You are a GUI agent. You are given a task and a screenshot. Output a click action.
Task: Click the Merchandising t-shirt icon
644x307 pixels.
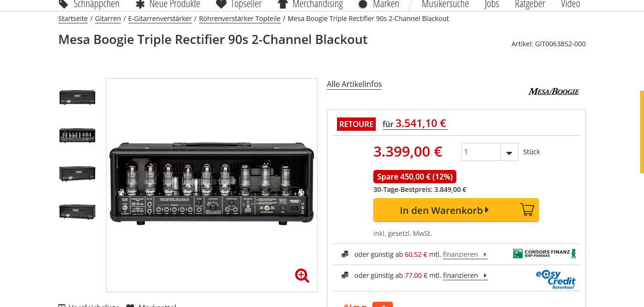[283, 4]
